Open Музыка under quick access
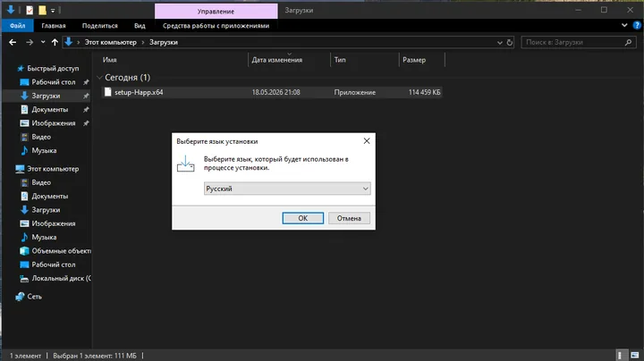This screenshot has width=644, height=361. [x=44, y=150]
